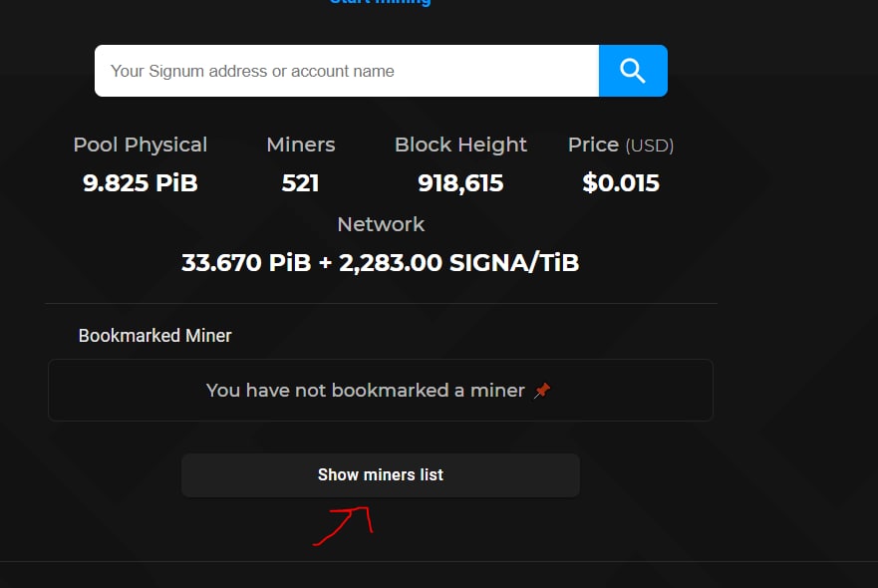This screenshot has height=588, width=878.
Task: Click the (USD) currency unit label
Action: pyautogui.click(x=650, y=146)
